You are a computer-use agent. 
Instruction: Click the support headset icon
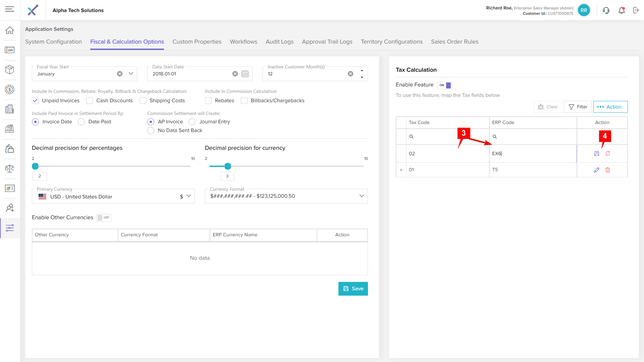coord(606,10)
